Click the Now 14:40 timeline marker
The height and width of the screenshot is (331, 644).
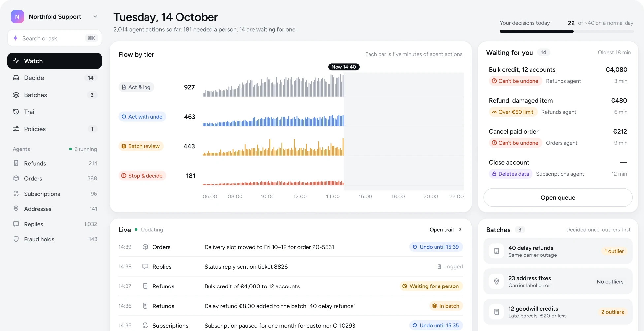pos(344,67)
